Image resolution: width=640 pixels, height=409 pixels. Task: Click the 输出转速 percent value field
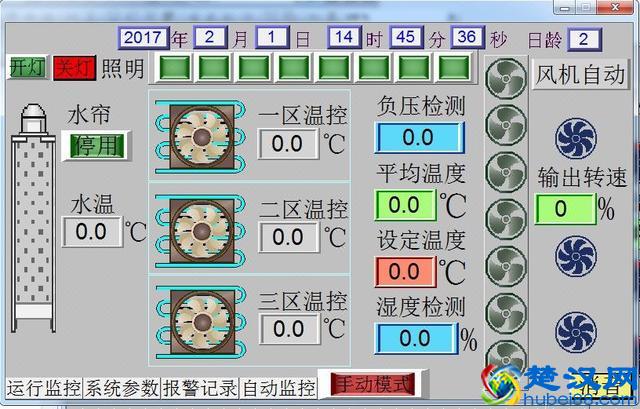(565, 209)
